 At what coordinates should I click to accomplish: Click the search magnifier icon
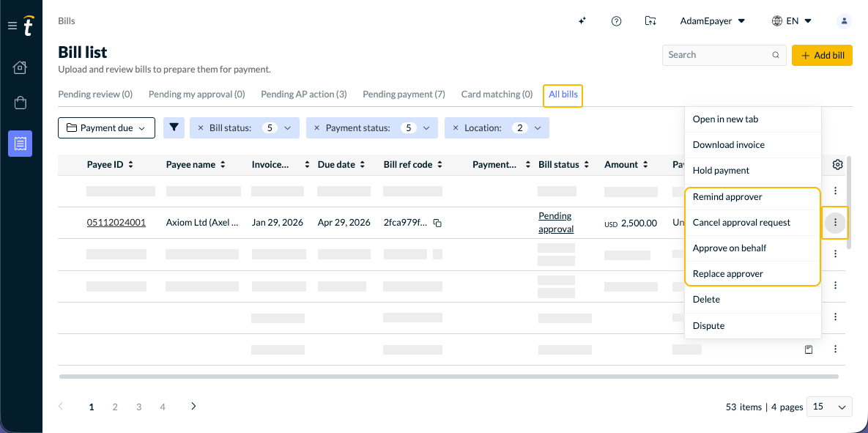pyautogui.click(x=776, y=55)
